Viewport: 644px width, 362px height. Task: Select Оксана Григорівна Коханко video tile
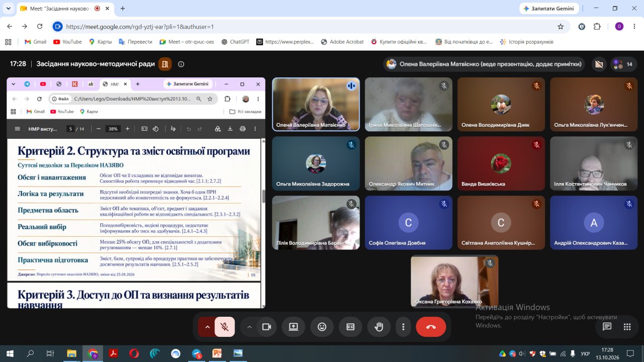455,282
